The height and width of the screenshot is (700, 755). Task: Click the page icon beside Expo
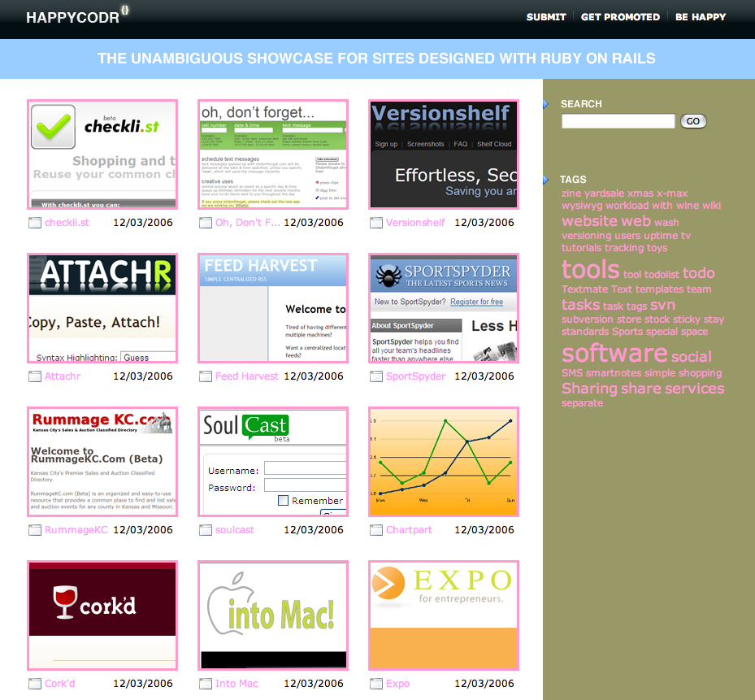point(376,684)
